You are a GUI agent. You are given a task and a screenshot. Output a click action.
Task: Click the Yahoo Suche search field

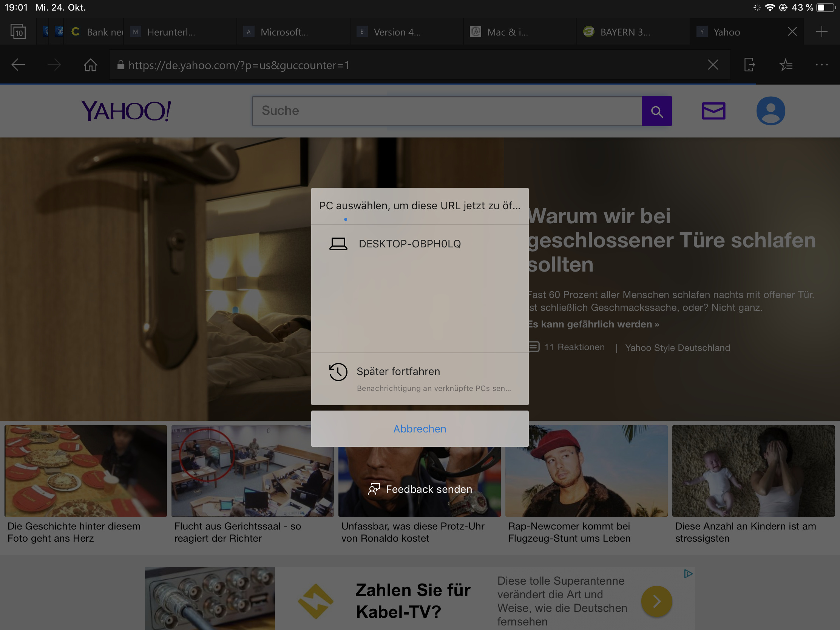click(x=446, y=111)
